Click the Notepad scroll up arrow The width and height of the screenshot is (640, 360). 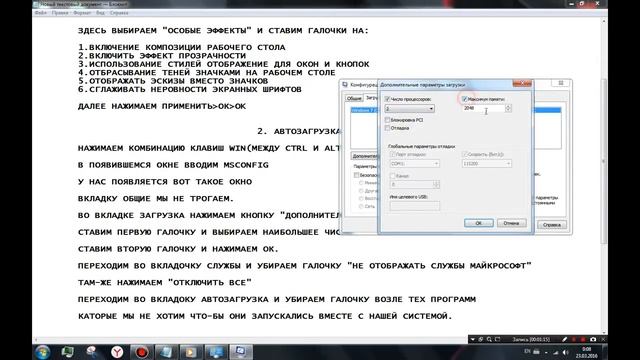coord(604,21)
